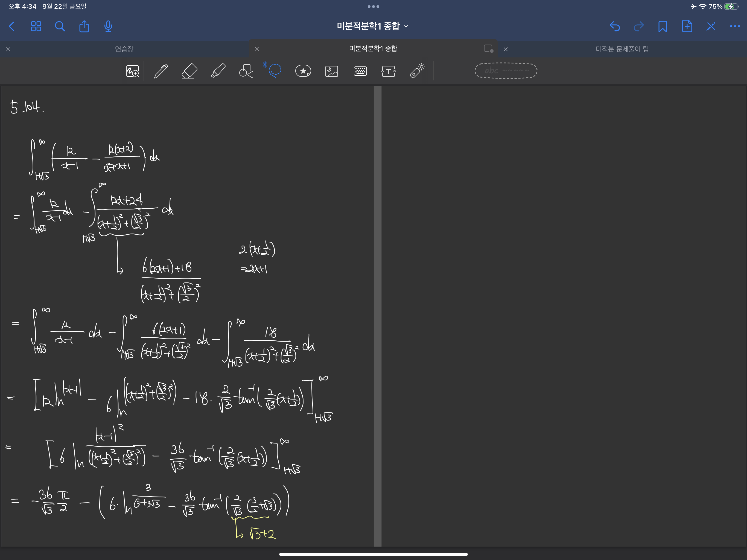This screenshot has width=747, height=560.
Task: Switch to the 연습장 tab
Action: pos(124,49)
